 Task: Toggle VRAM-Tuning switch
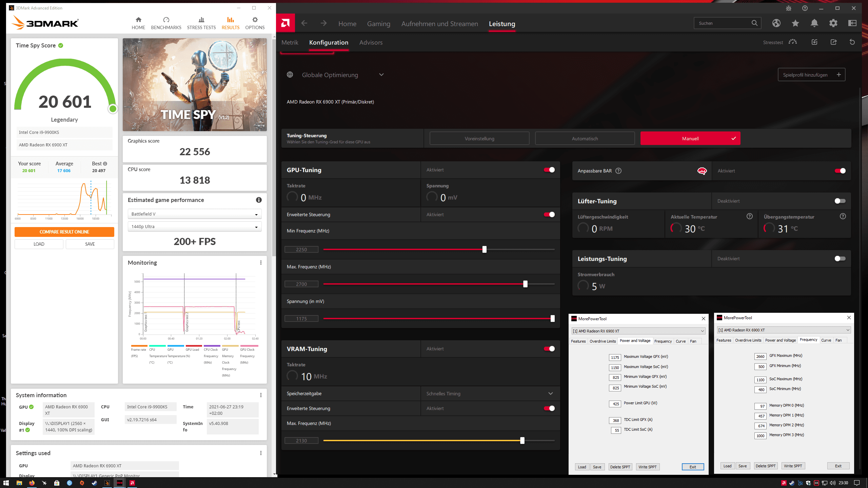tap(549, 349)
